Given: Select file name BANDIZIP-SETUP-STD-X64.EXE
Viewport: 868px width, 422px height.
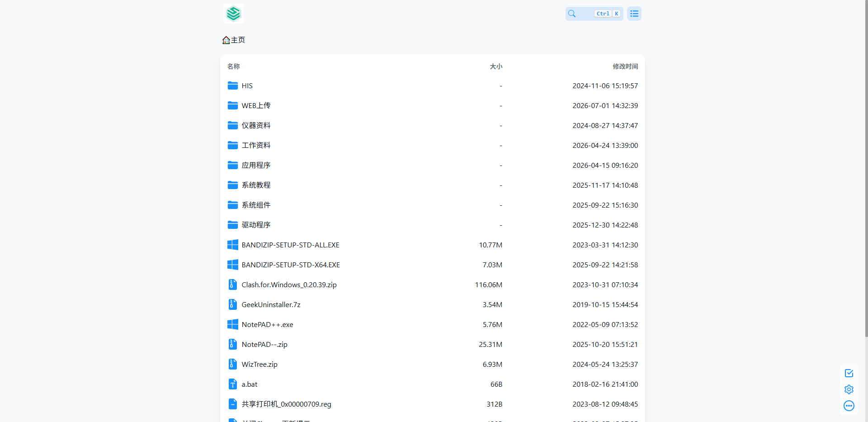Looking at the screenshot, I should [291, 265].
